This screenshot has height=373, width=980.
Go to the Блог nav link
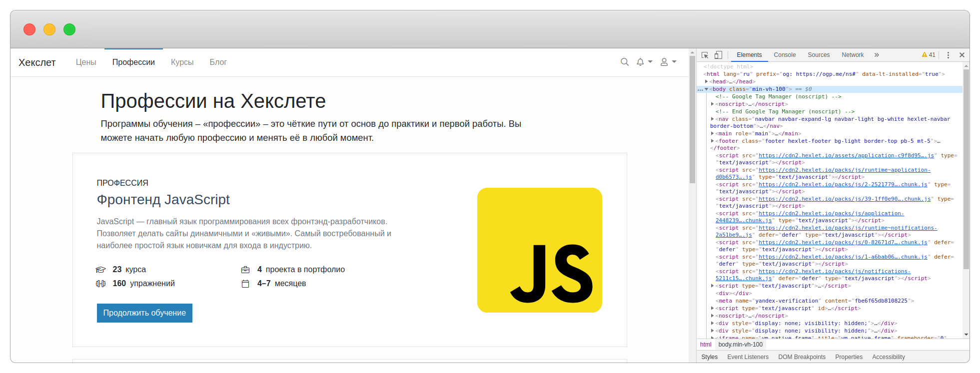click(x=218, y=62)
